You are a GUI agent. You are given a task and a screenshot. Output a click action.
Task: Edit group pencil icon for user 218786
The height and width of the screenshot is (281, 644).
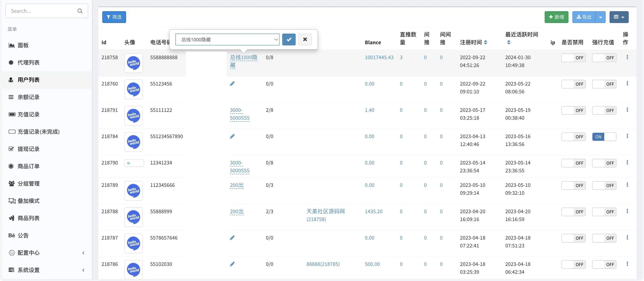(232, 264)
